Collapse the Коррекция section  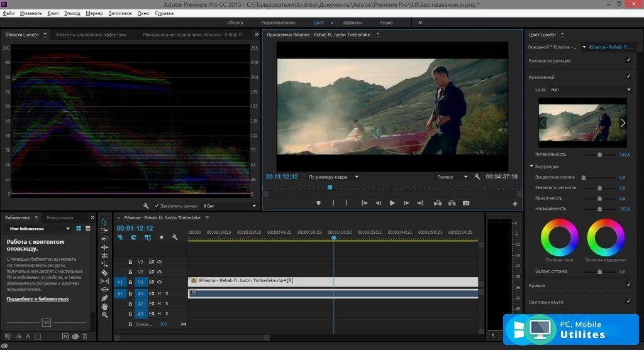pyautogui.click(x=531, y=167)
